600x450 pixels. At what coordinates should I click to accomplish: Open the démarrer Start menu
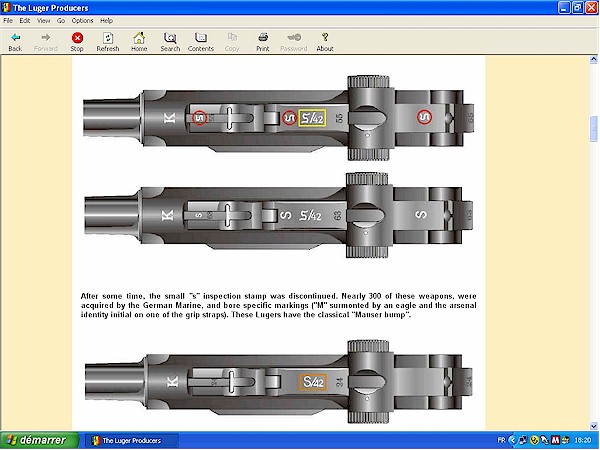[39, 440]
